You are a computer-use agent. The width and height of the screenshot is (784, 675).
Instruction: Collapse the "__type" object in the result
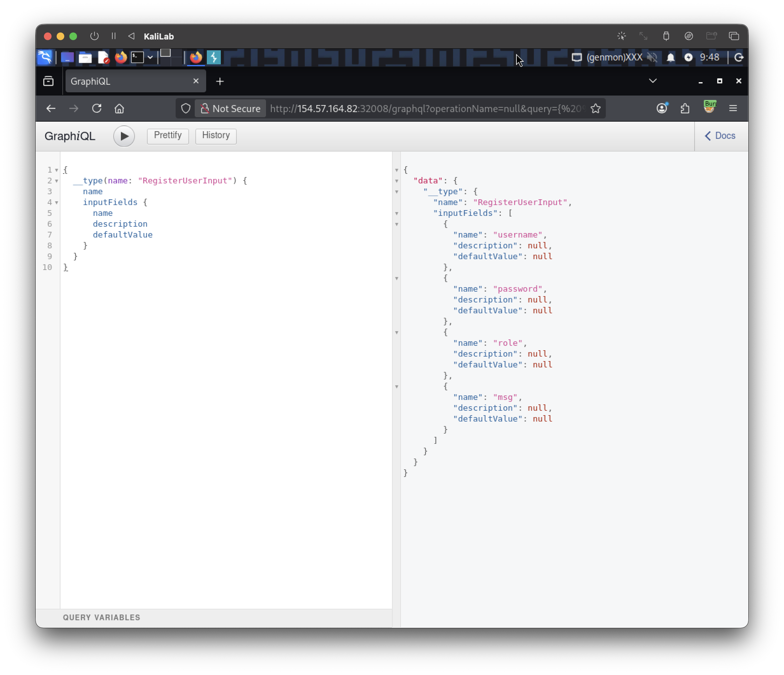pyautogui.click(x=396, y=192)
